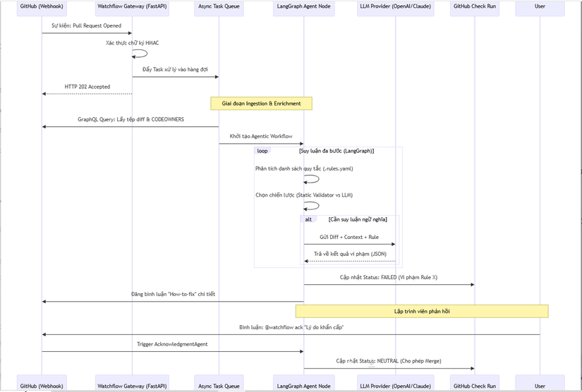Select 'Cập nhật Status: FAILED (Vi phạm Rule X)'

(389, 277)
